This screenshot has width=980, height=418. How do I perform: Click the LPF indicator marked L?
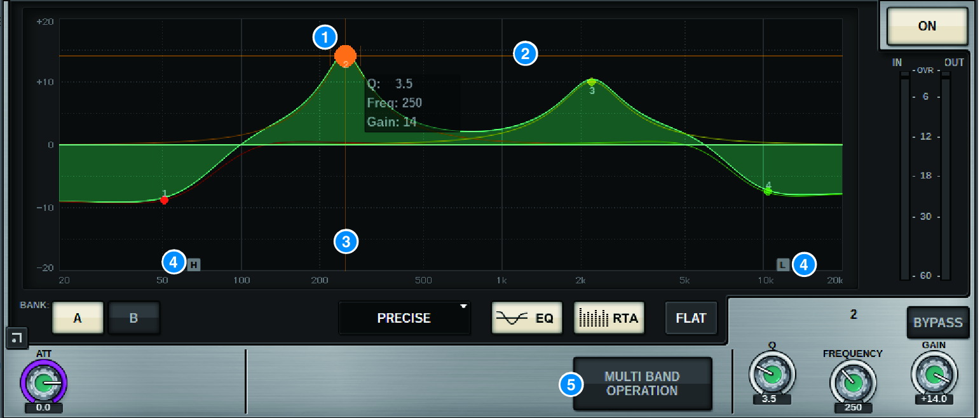(x=782, y=264)
